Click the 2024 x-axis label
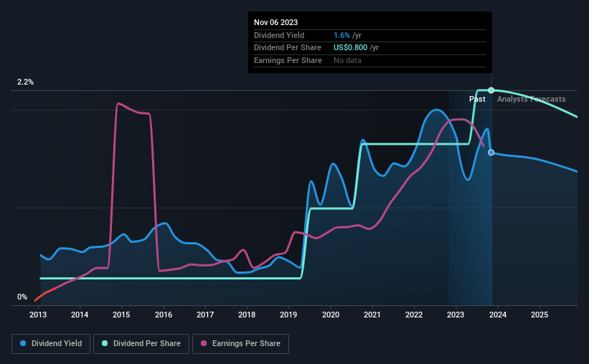Image resolution: width=589 pixels, height=364 pixels. click(498, 315)
